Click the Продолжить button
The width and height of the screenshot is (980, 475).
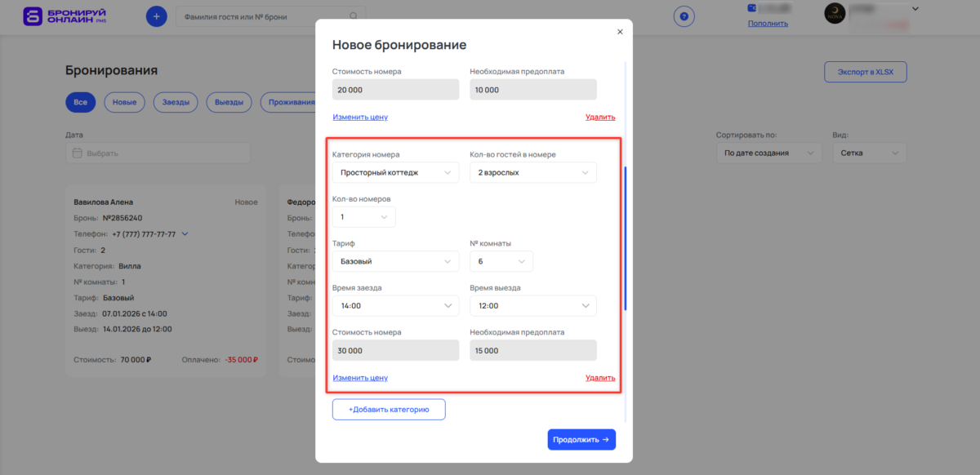(x=581, y=439)
